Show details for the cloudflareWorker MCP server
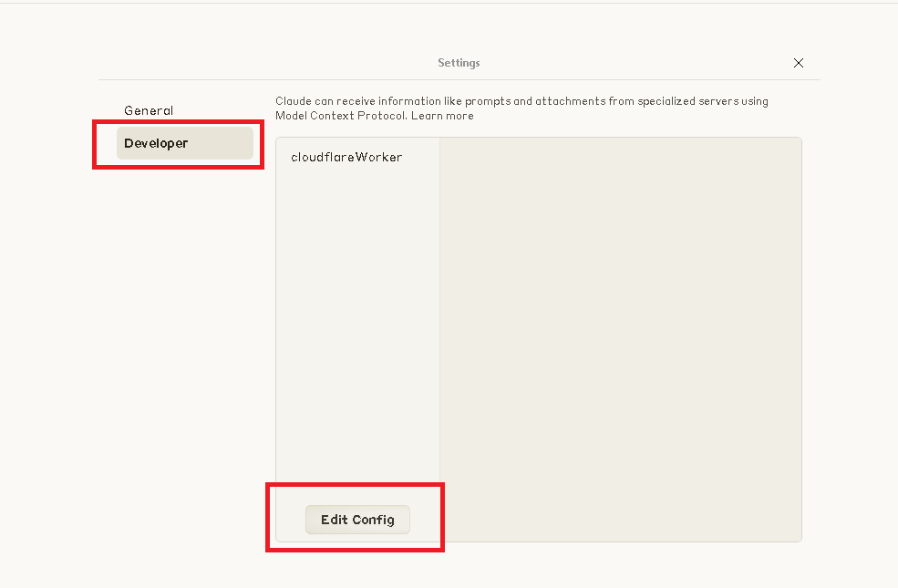This screenshot has width=898, height=588. click(346, 157)
